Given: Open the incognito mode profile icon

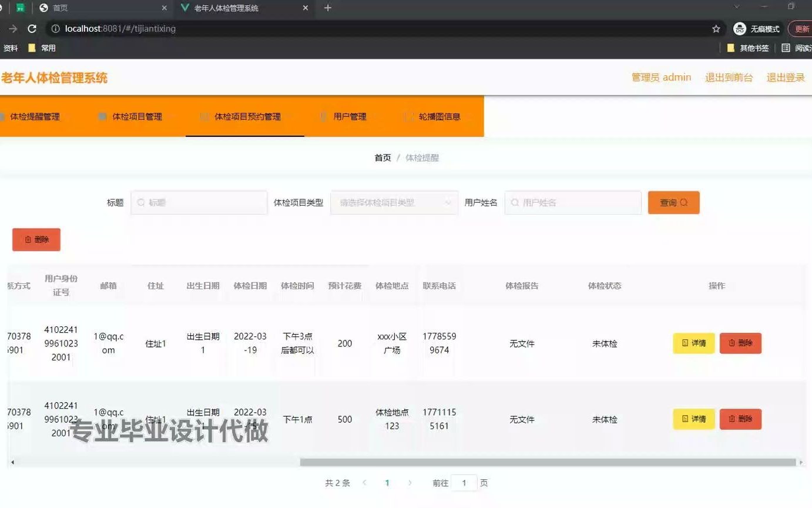Looking at the screenshot, I should coord(740,29).
